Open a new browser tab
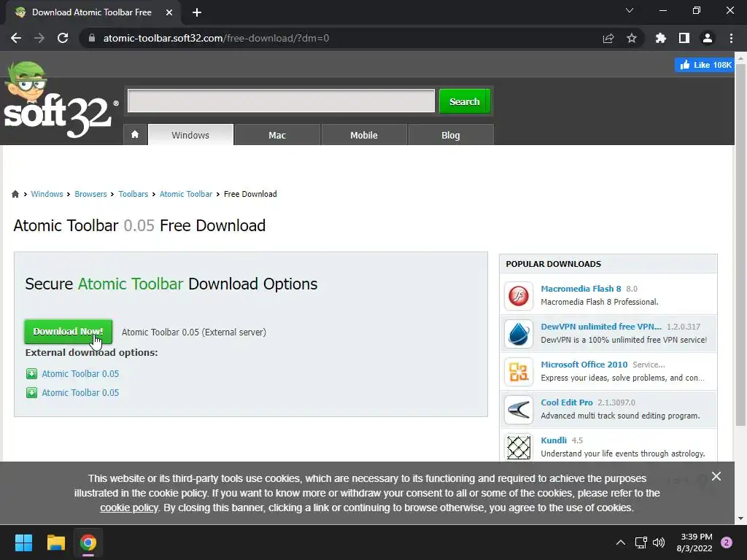Viewport: 747px width, 560px height. click(197, 12)
